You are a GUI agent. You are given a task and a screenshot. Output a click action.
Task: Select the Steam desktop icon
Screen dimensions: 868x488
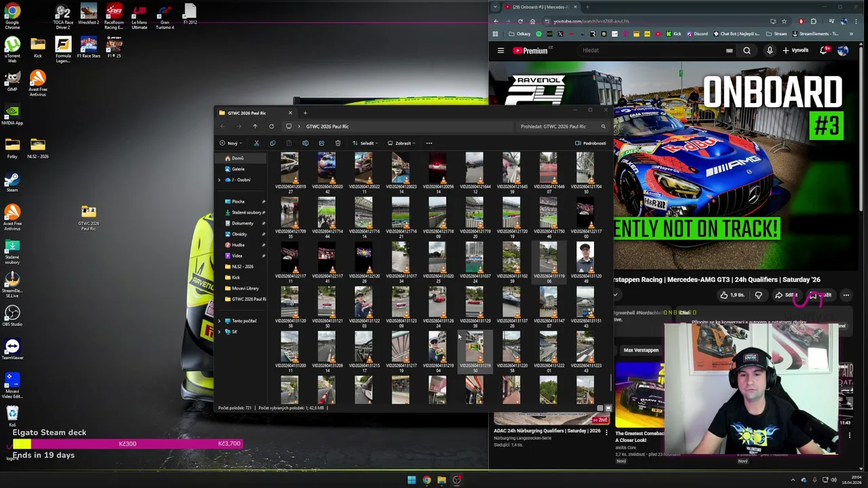click(x=12, y=182)
